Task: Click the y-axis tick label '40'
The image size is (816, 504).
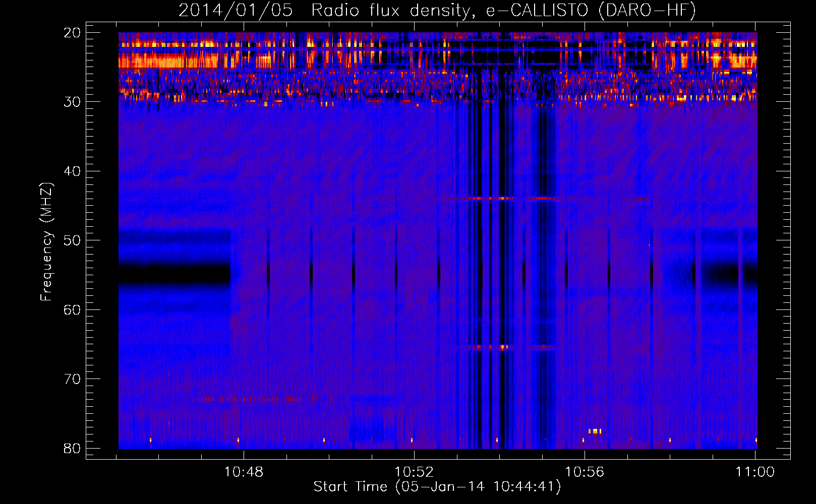Action: pos(72,171)
